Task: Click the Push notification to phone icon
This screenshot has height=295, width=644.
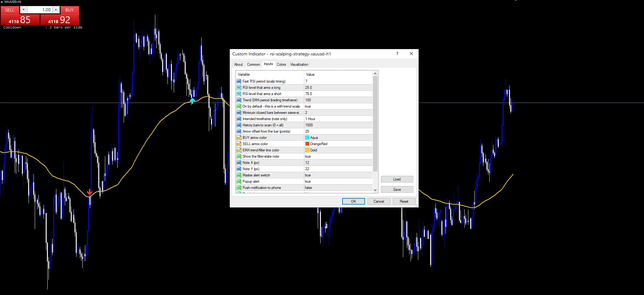Action: tap(239, 188)
